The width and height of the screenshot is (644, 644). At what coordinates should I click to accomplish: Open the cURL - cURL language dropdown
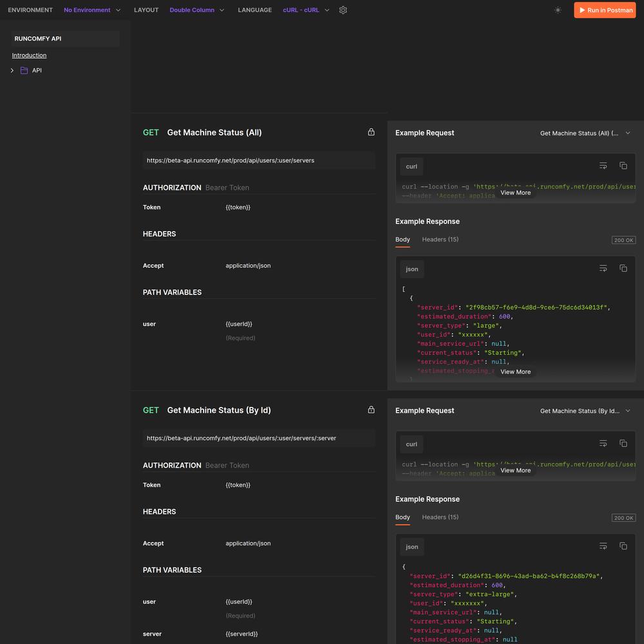[306, 10]
